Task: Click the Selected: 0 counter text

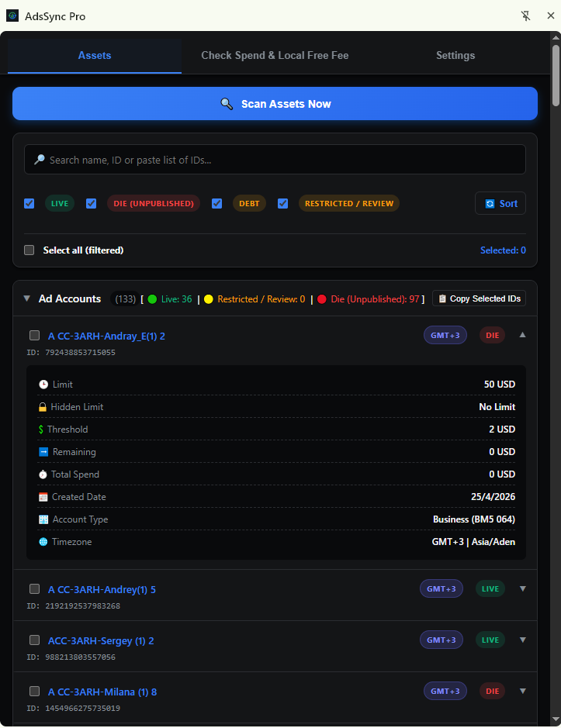Action: coord(503,250)
